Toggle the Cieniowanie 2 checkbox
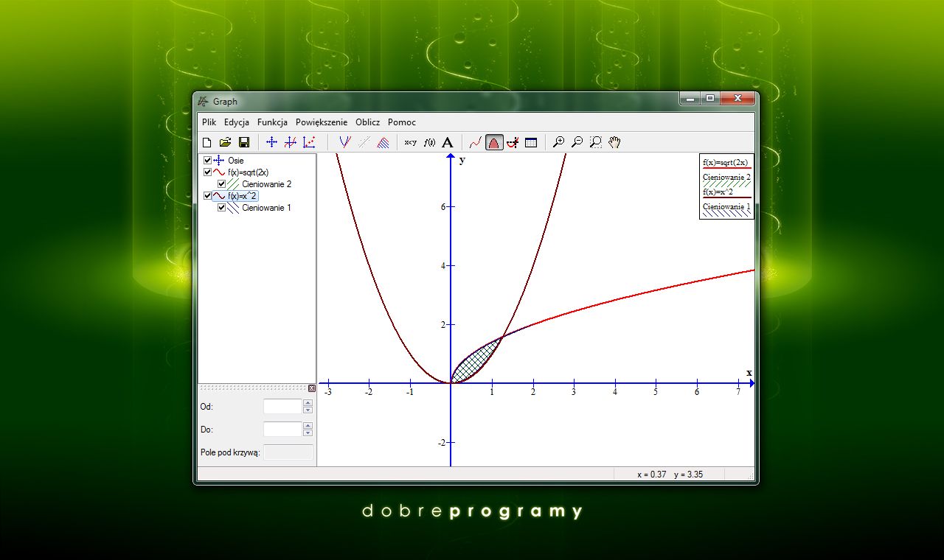Viewport: 944px width, 560px height. (x=221, y=183)
